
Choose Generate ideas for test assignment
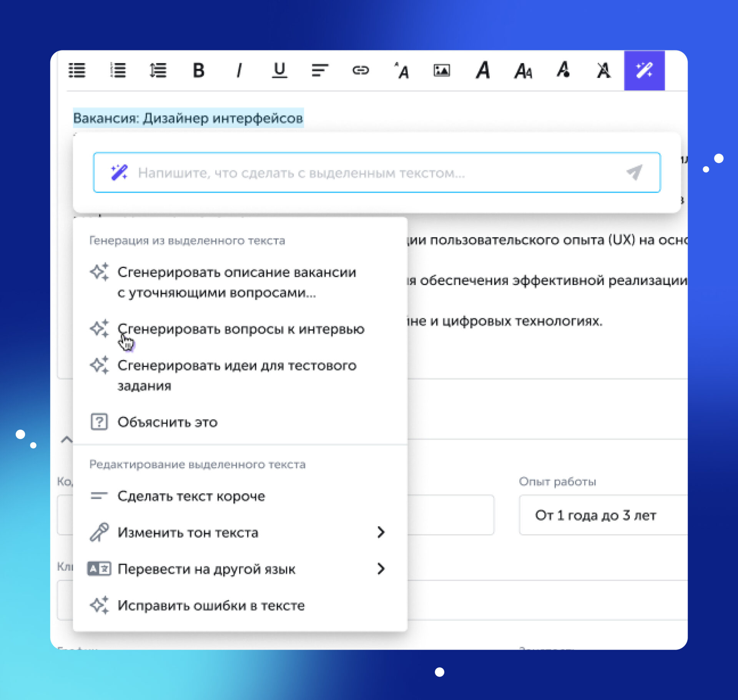(240, 375)
